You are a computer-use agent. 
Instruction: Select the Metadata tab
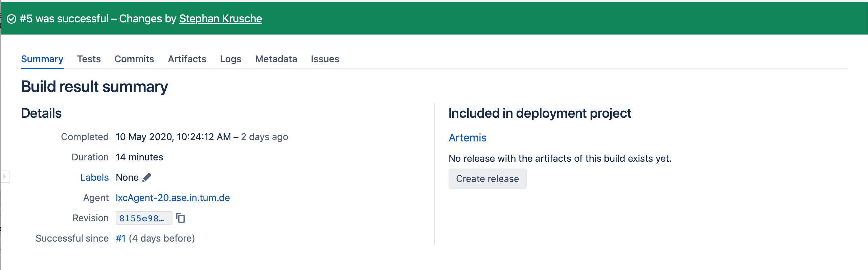[x=276, y=59]
